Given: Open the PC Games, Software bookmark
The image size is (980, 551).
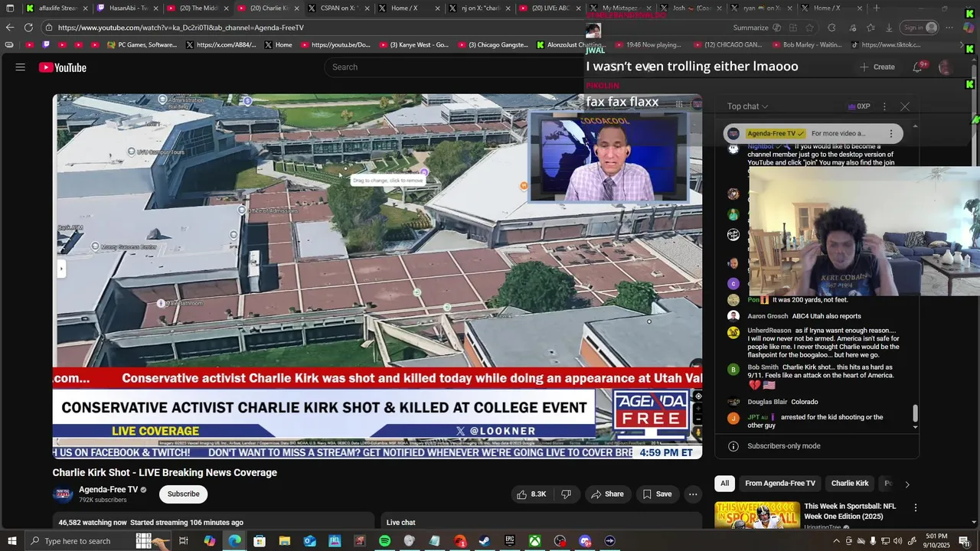Looking at the screenshot, I should point(142,45).
